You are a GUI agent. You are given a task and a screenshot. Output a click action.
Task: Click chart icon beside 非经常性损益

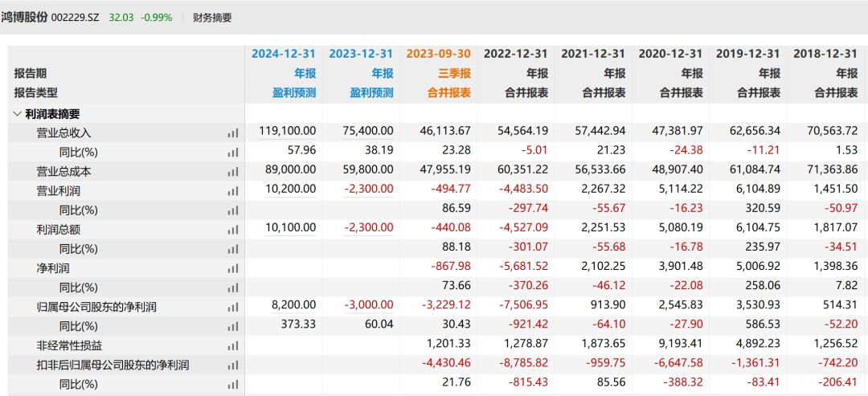click(x=233, y=345)
